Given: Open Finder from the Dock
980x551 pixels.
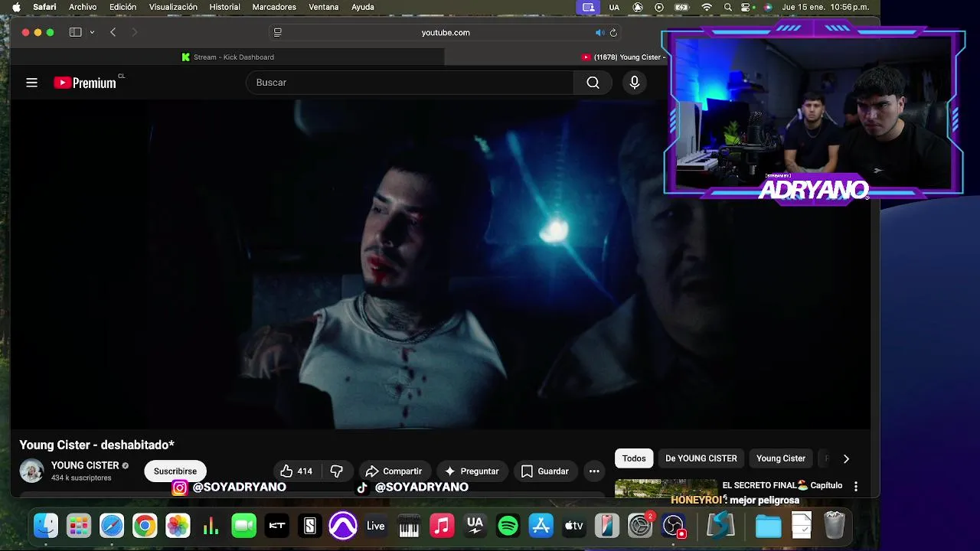Looking at the screenshot, I should click(46, 526).
